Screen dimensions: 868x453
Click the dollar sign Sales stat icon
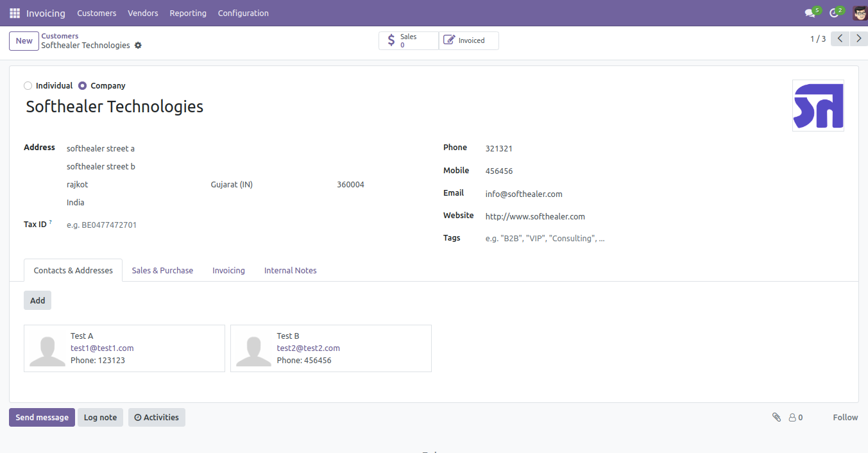coord(391,40)
